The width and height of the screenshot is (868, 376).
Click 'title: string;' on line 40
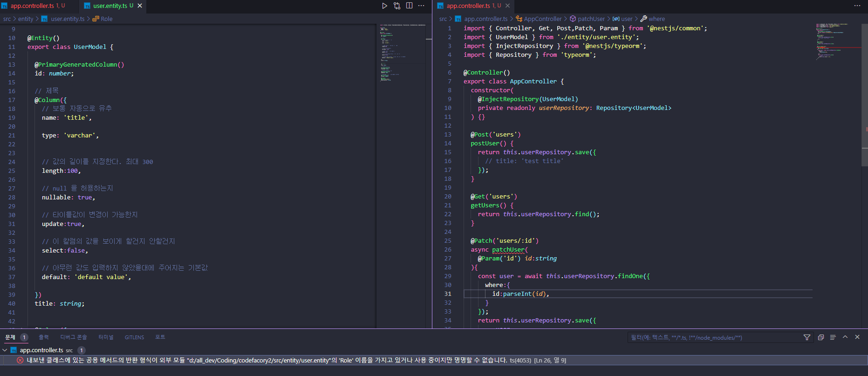[60, 304]
